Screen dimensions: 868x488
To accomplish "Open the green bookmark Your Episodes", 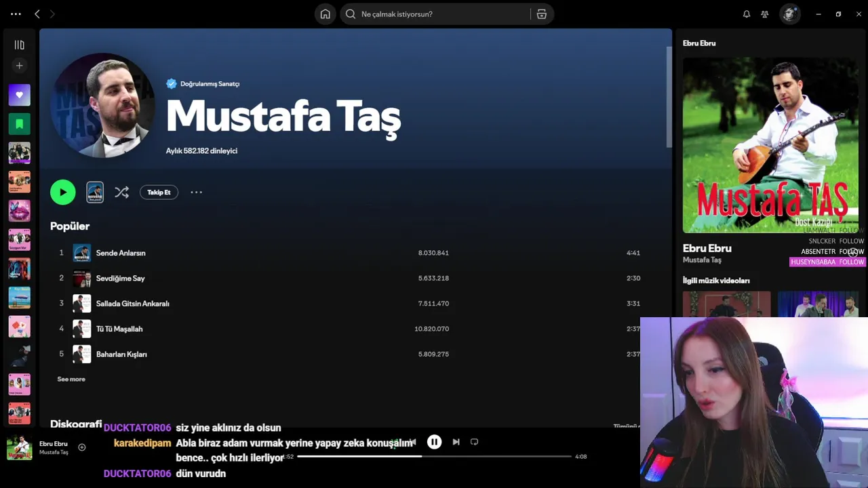I will point(19,124).
